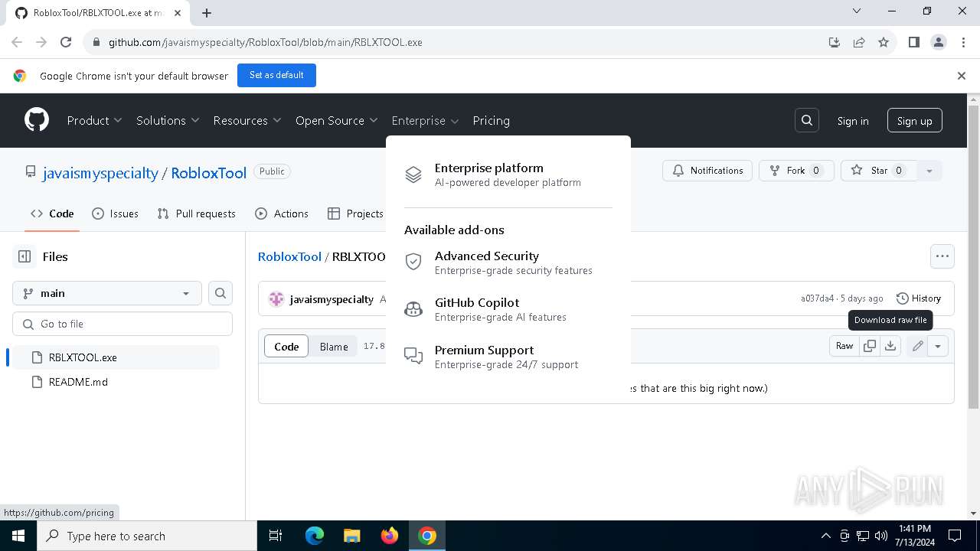Open new browser tab plus button

(x=207, y=12)
